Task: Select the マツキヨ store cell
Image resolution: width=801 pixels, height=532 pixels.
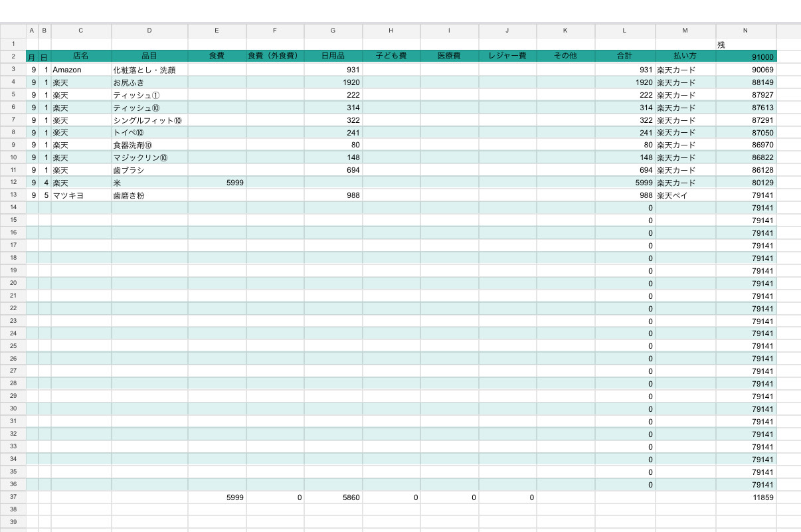Action: pos(81,195)
